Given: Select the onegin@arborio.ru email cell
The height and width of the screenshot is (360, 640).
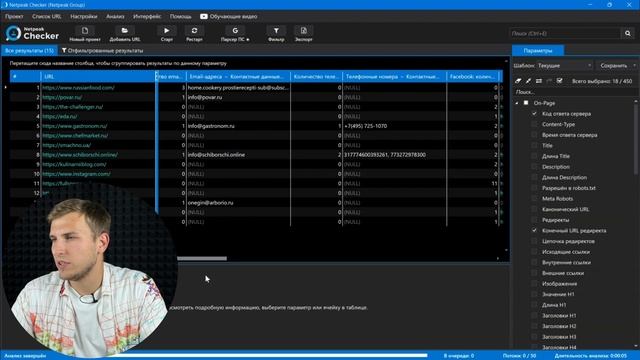Looking at the screenshot, I should tap(238, 202).
